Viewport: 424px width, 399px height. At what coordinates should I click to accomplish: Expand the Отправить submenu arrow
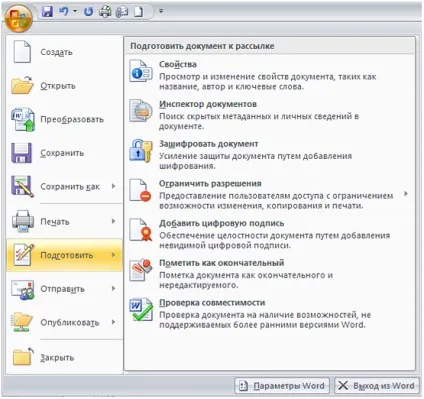pos(114,288)
